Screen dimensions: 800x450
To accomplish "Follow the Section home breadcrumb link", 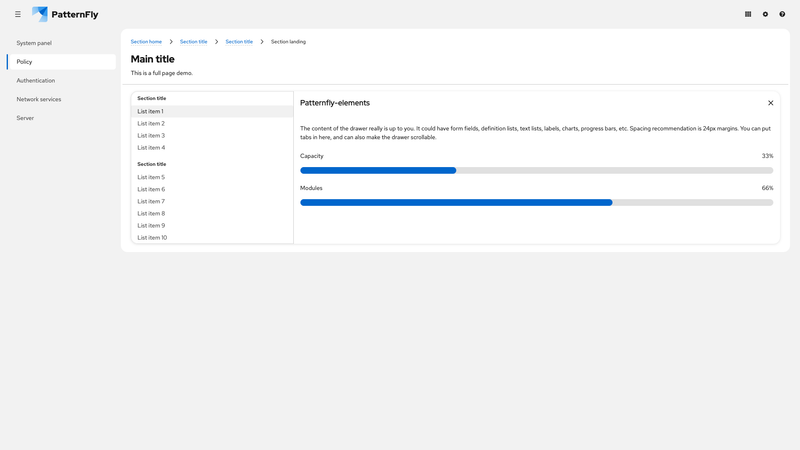I will click(x=146, y=42).
